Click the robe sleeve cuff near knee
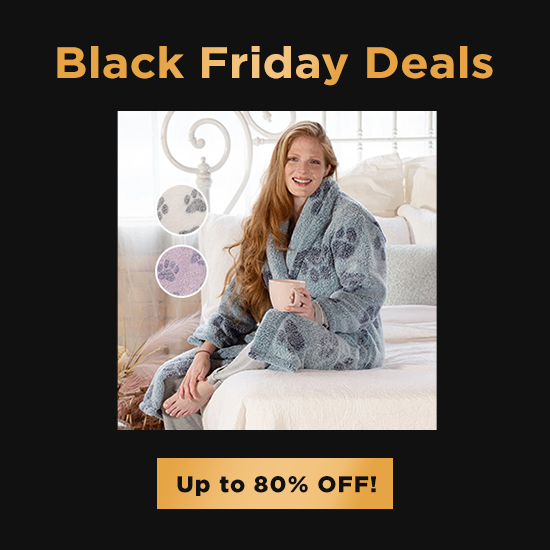Image resolution: width=550 pixels, height=550 pixels. tap(203, 340)
